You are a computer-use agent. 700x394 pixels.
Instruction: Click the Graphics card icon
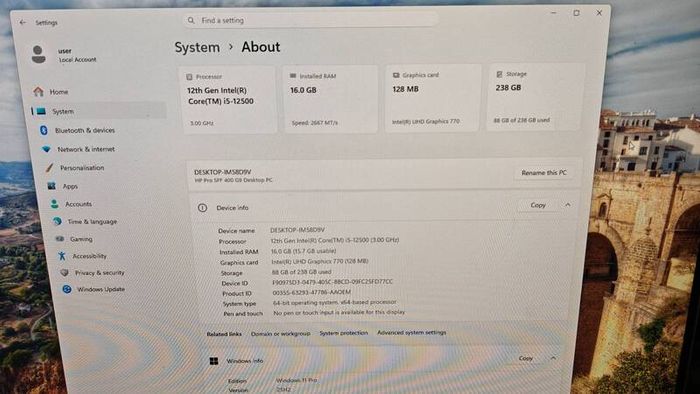[396, 75]
